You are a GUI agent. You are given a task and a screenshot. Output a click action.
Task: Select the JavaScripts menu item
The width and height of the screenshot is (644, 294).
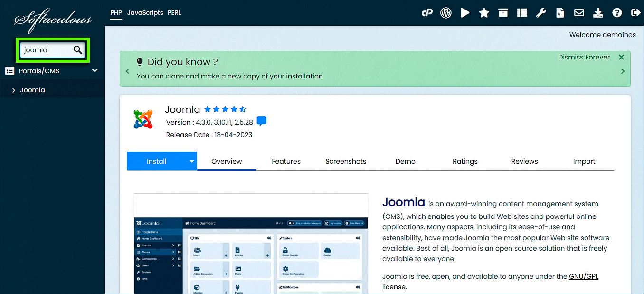[x=145, y=13]
